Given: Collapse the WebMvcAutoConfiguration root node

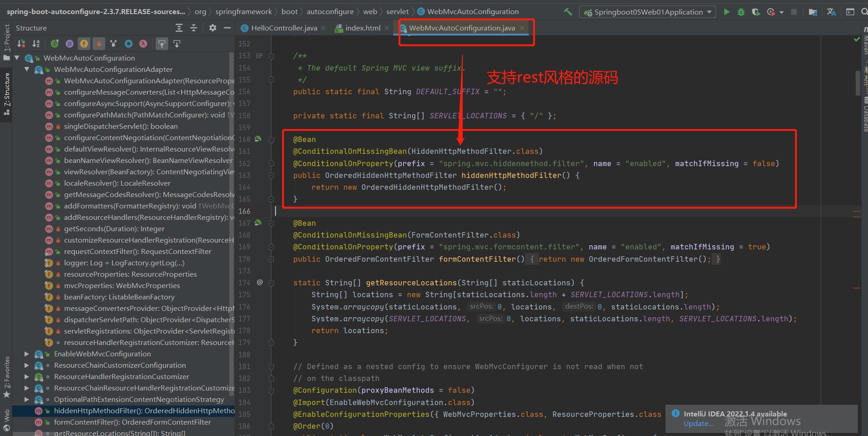Looking at the screenshot, I should (17, 58).
